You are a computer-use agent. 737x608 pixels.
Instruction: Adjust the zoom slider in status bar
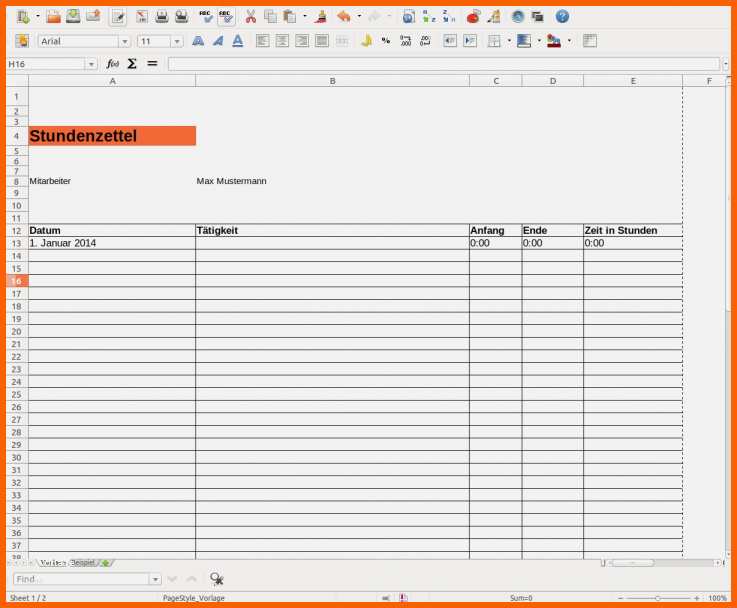(x=658, y=598)
